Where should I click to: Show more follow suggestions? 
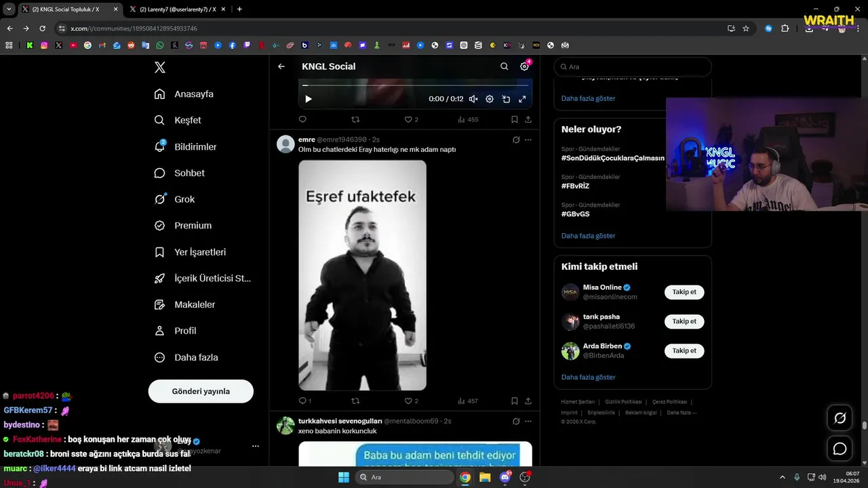[x=588, y=377]
